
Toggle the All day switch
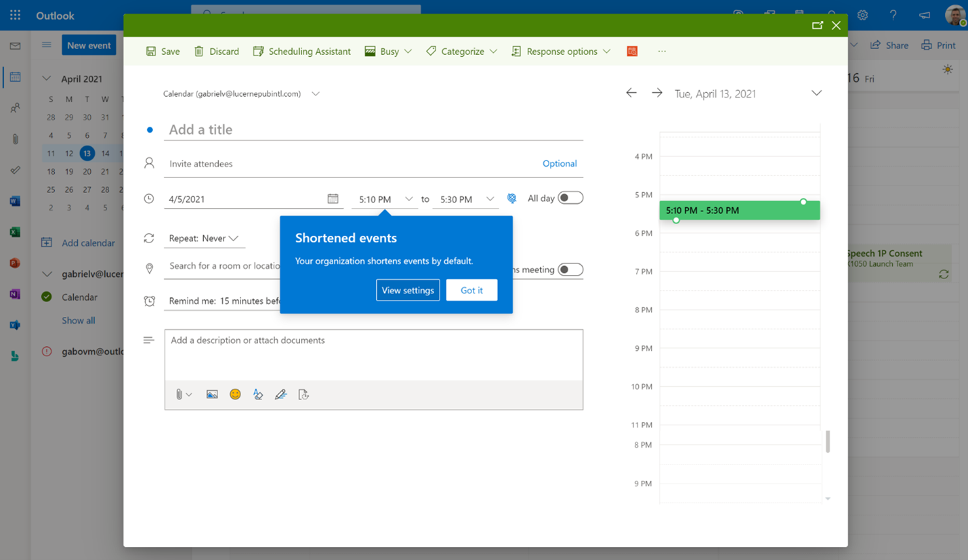point(570,197)
